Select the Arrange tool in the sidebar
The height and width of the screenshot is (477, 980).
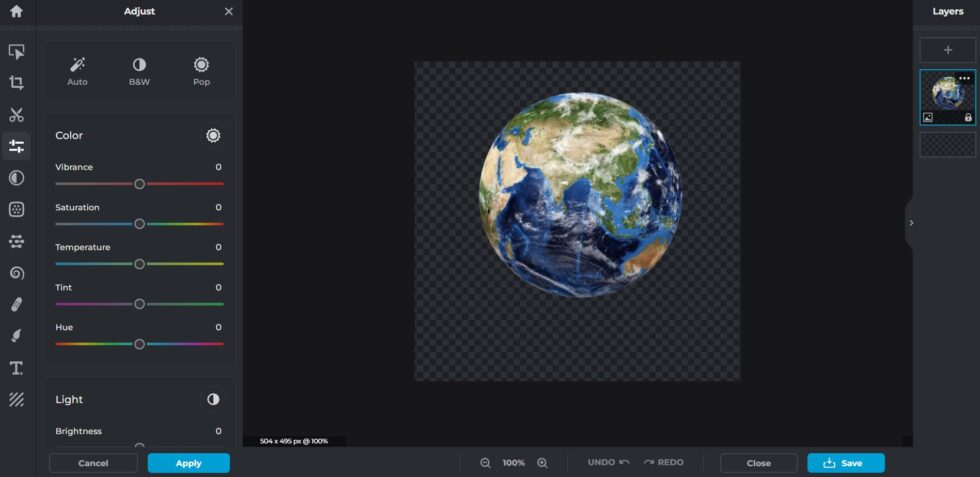[16, 51]
